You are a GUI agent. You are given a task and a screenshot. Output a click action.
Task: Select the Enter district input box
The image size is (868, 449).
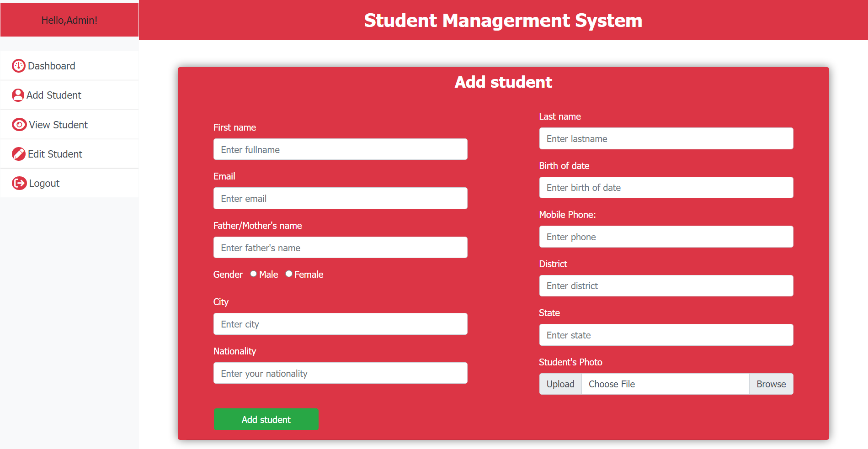(666, 285)
